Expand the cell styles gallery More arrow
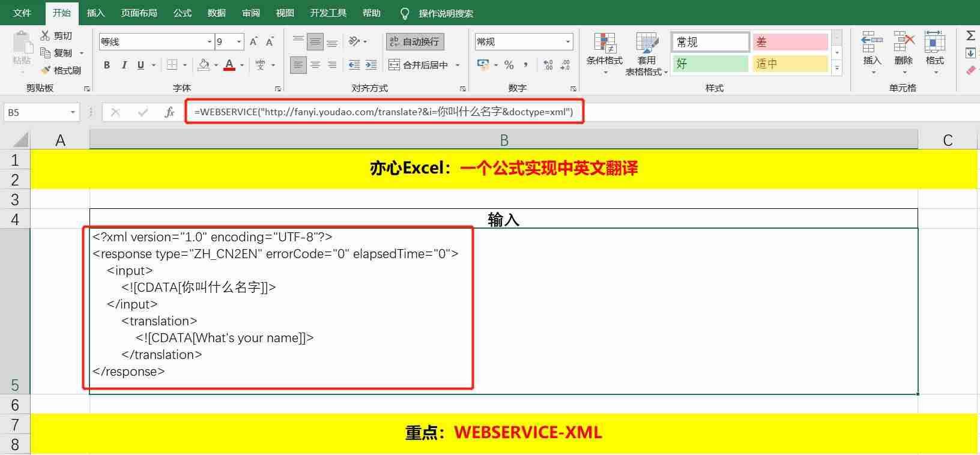The height and width of the screenshot is (455, 980). pos(836,68)
